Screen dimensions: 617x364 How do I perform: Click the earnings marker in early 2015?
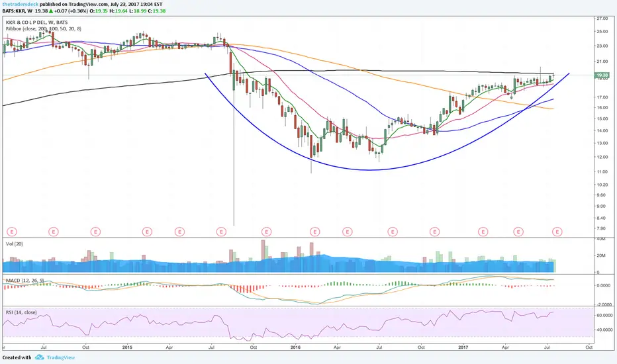(147, 232)
